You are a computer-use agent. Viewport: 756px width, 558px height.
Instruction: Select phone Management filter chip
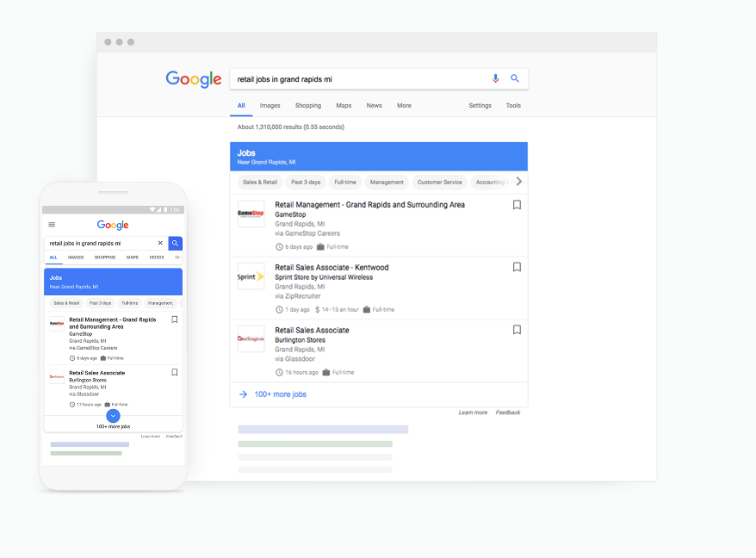[x=160, y=303]
